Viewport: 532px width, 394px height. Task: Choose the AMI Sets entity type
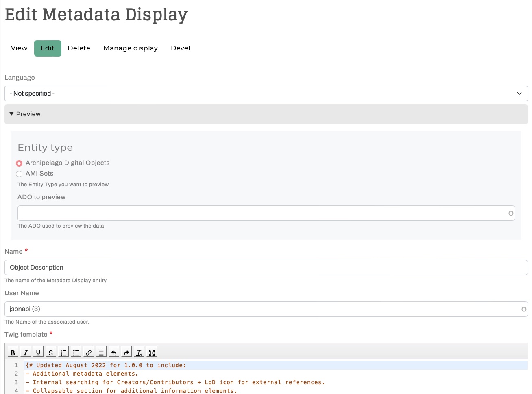[19, 174]
